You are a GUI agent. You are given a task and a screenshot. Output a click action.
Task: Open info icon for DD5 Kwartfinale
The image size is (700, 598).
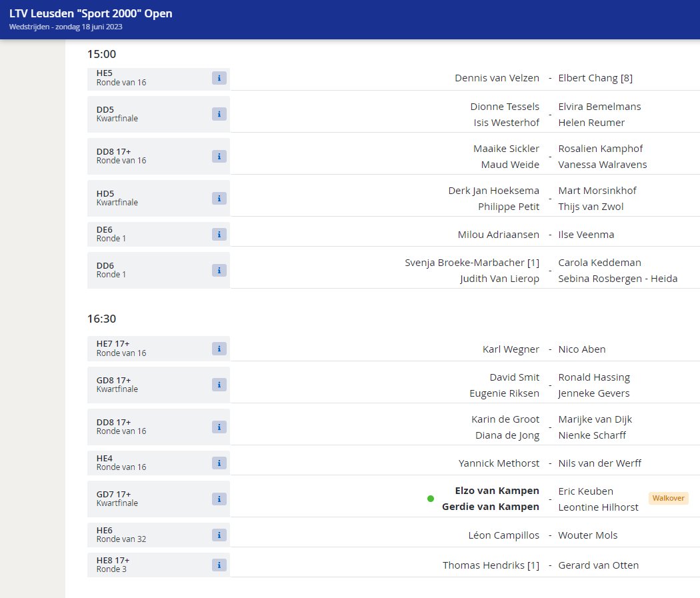pyautogui.click(x=219, y=114)
